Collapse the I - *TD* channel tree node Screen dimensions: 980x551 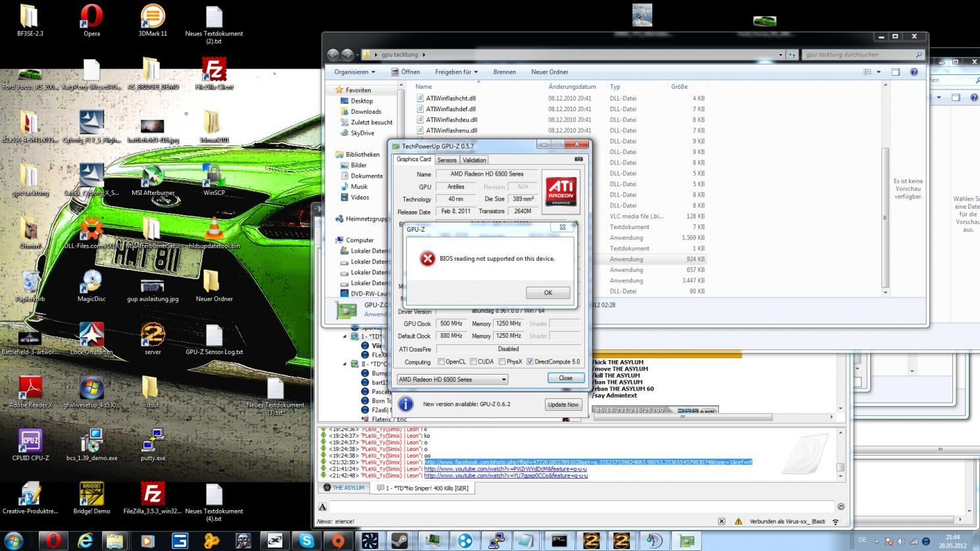[x=345, y=336]
